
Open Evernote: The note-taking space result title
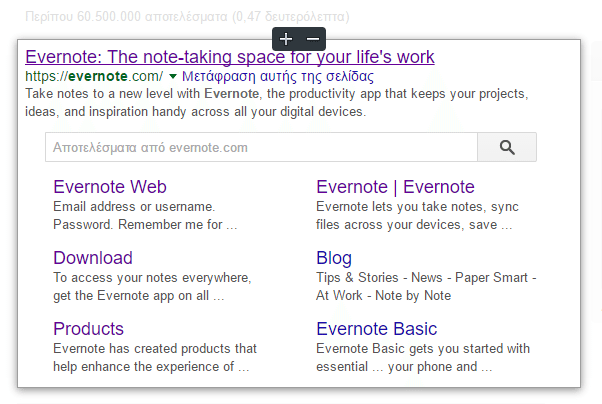pyautogui.click(x=230, y=57)
